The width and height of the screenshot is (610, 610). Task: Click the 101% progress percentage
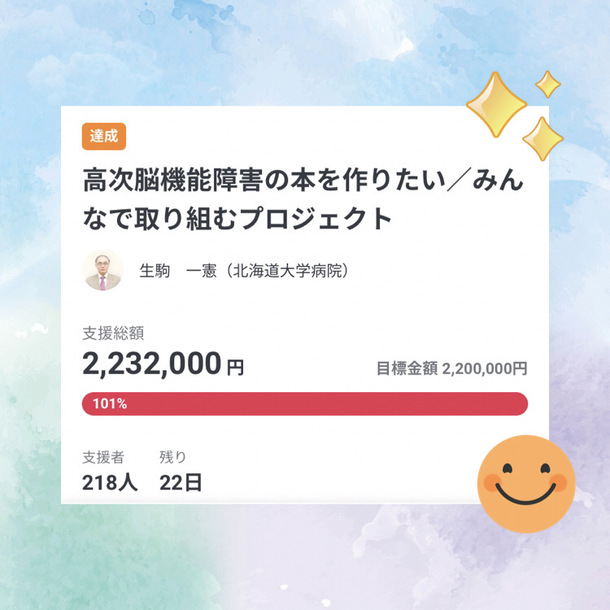coord(108,404)
